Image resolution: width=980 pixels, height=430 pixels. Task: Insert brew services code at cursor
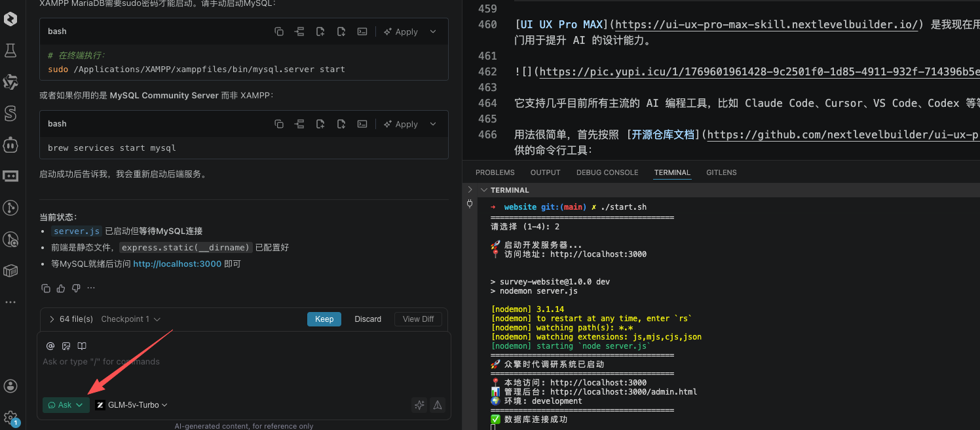point(300,124)
